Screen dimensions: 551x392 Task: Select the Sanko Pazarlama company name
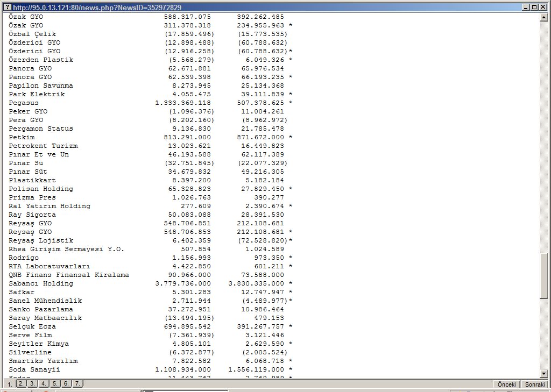click(x=41, y=309)
